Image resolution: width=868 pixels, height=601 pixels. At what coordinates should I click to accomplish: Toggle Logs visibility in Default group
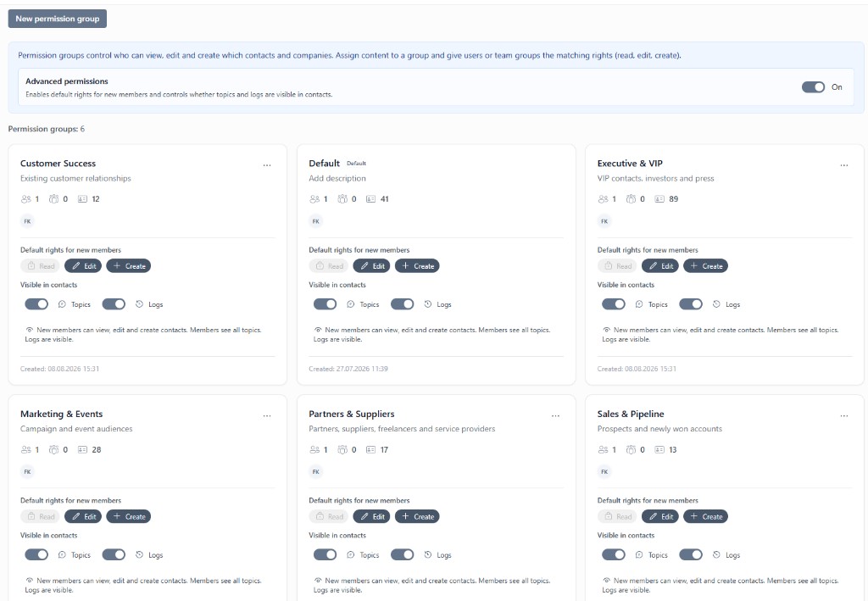[x=402, y=303]
